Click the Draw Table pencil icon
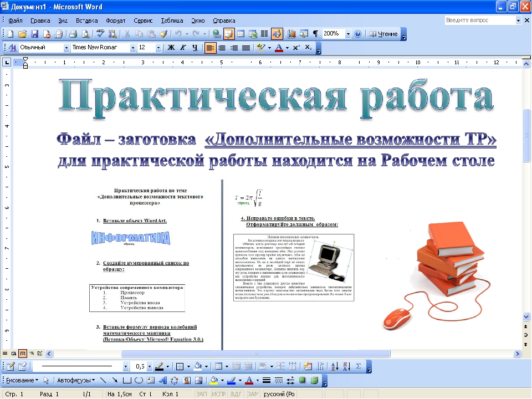 tap(11, 366)
